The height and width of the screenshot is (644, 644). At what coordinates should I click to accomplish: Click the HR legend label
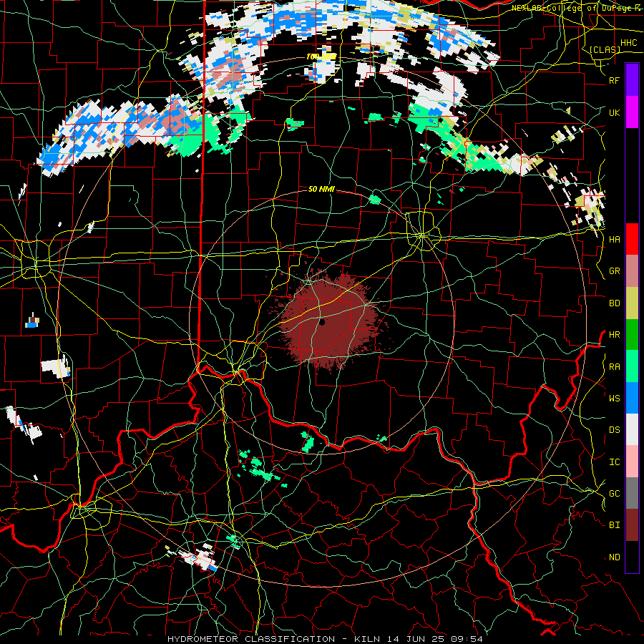click(x=615, y=335)
